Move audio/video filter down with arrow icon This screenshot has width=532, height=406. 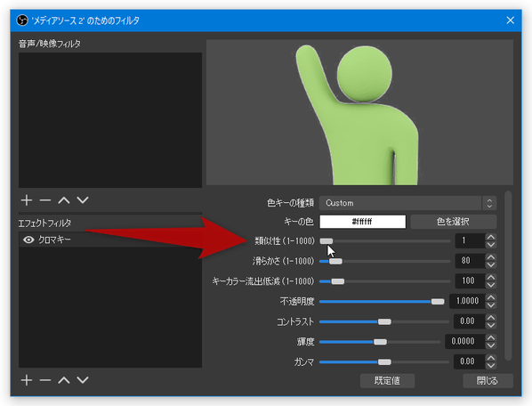(83, 200)
